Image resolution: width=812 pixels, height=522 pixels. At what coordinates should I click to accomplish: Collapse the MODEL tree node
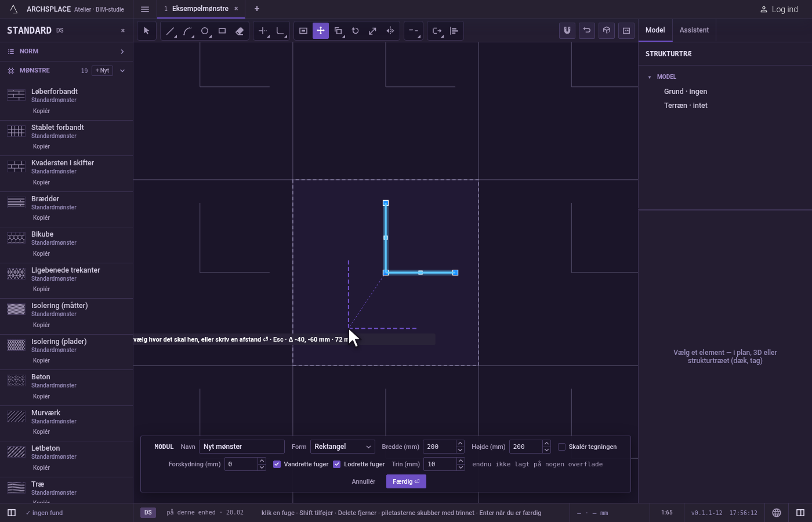click(650, 77)
